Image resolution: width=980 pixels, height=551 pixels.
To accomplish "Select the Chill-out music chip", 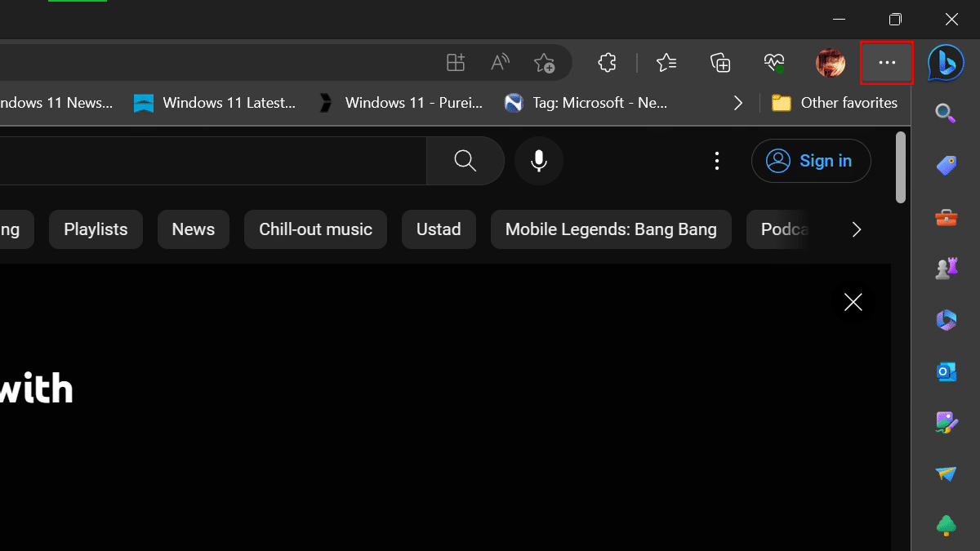I will point(315,229).
